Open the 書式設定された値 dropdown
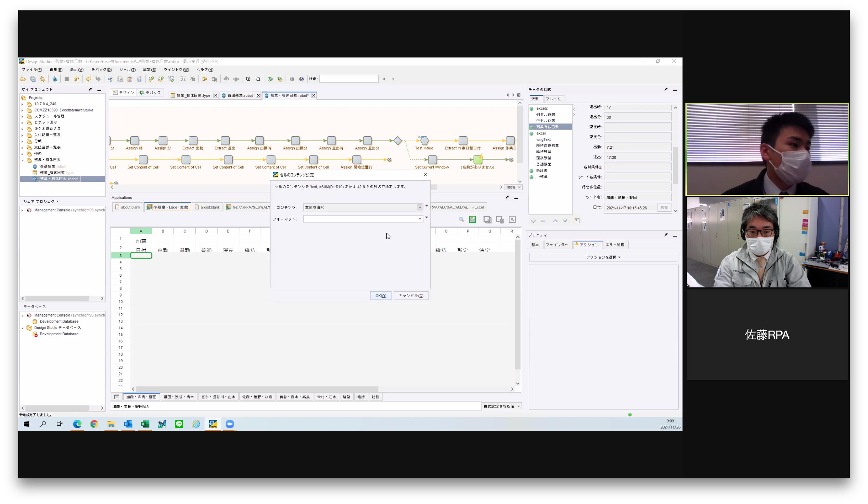 click(502, 407)
